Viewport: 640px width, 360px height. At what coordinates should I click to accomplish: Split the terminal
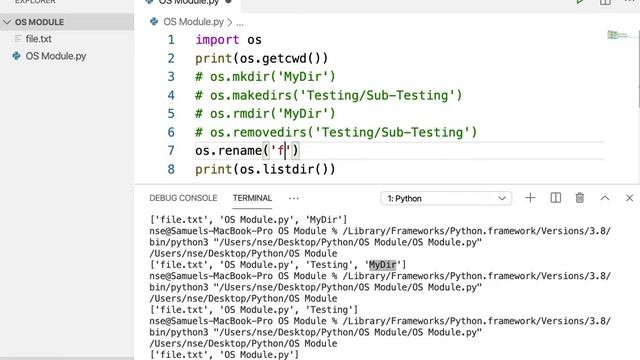click(556, 198)
